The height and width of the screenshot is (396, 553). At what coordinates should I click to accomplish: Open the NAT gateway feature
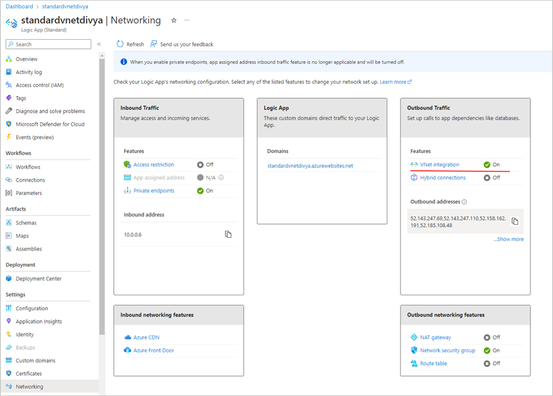435,337
